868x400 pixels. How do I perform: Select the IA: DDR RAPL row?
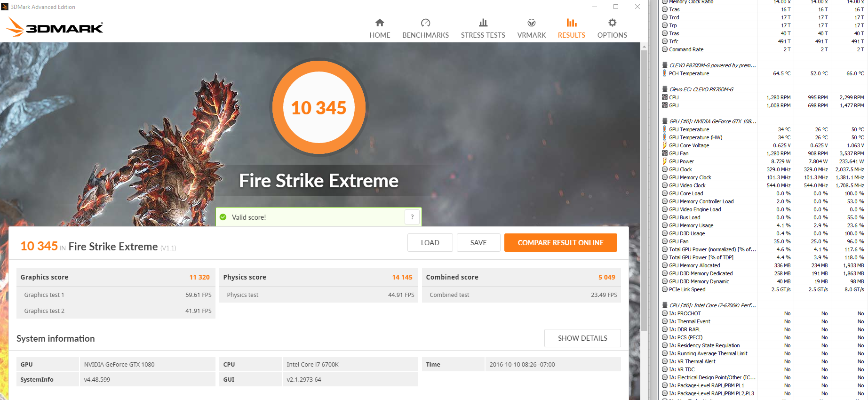click(x=763, y=329)
